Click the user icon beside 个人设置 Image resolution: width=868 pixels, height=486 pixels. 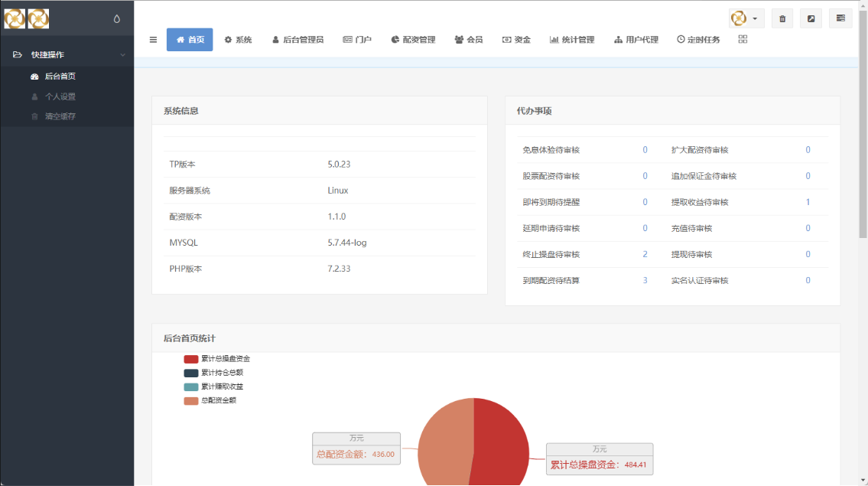(x=34, y=96)
